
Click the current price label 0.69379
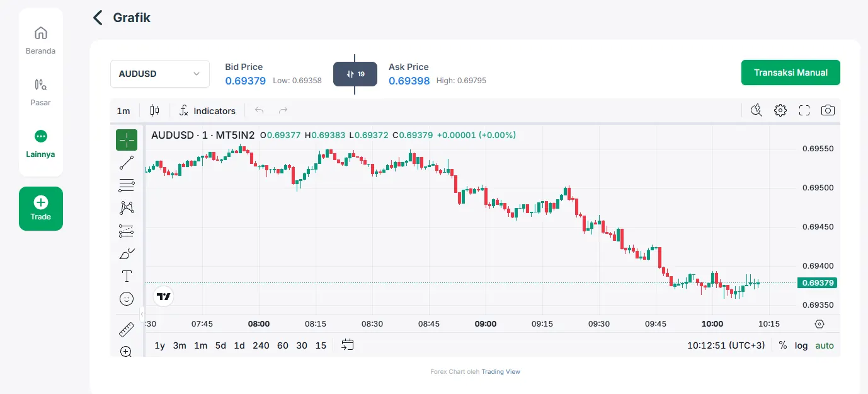point(817,283)
